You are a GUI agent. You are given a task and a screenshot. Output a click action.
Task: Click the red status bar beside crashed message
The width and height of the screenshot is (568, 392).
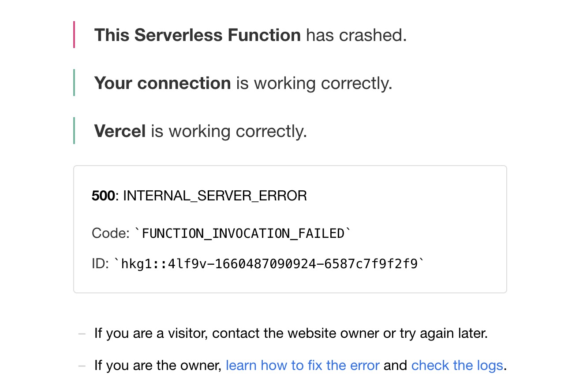(74, 35)
